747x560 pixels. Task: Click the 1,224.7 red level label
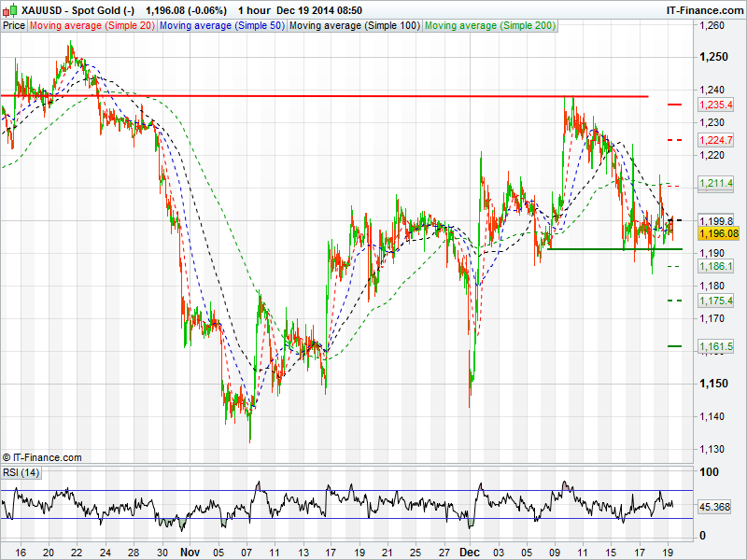[716, 140]
